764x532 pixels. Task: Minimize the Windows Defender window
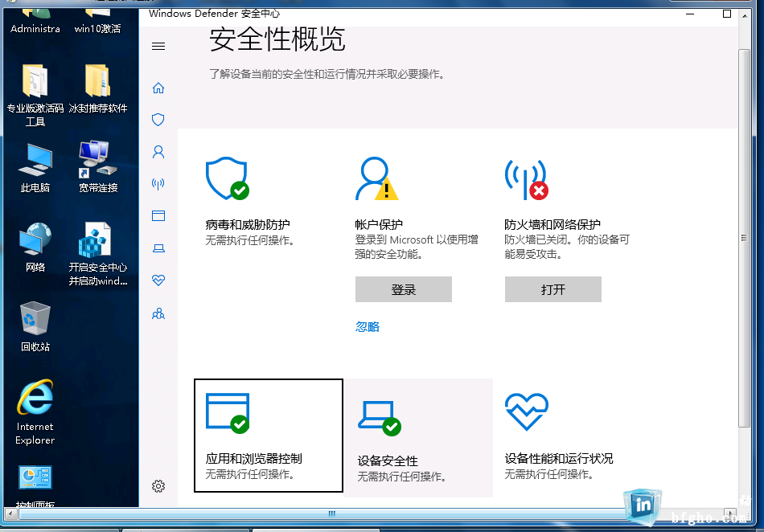click(690, 14)
